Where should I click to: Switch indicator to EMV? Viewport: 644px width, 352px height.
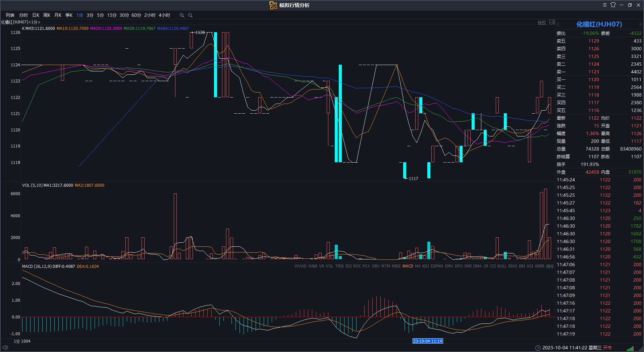(449, 266)
